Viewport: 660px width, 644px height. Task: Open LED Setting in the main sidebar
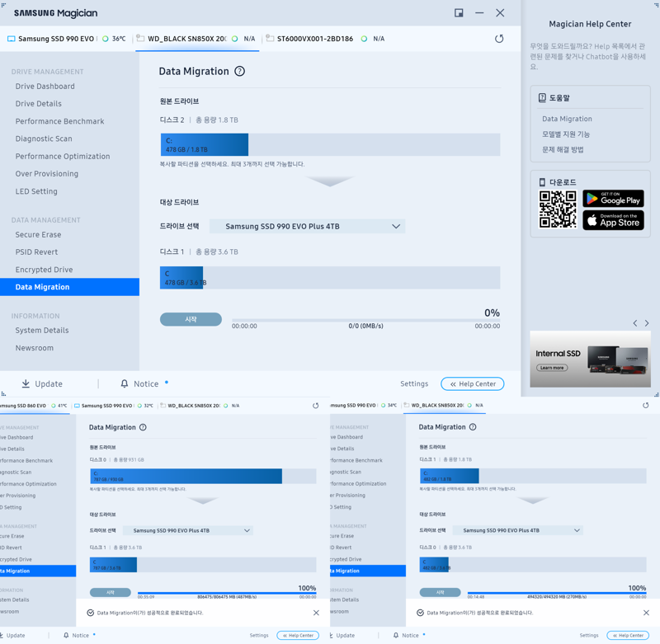[36, 191]
